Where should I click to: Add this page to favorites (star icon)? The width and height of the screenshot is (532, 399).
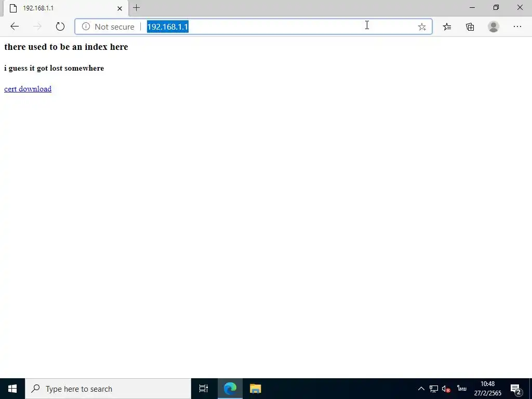422,27
